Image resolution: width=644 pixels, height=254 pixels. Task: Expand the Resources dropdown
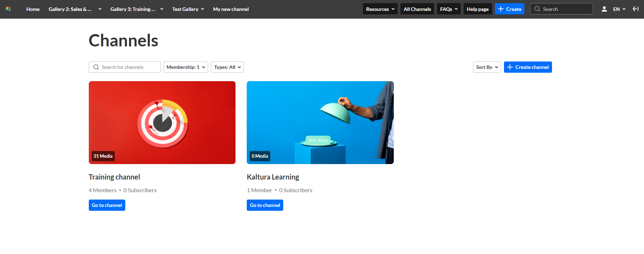(380, 9)
